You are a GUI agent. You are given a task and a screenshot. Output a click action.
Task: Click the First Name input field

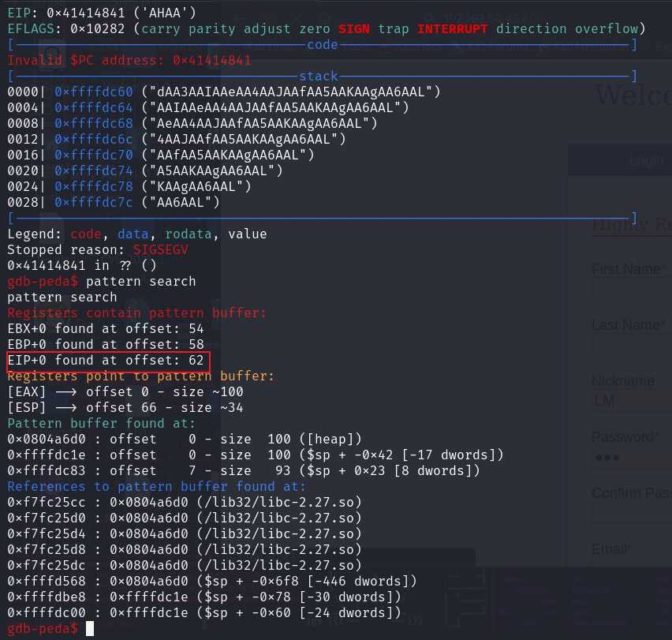pyautogui.click(x=632, y=288)
